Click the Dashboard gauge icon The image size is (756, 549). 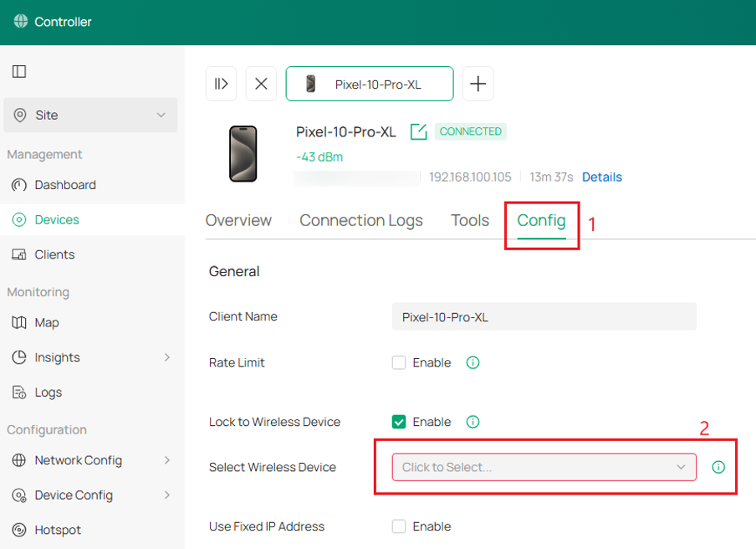(x=18, y=185)
